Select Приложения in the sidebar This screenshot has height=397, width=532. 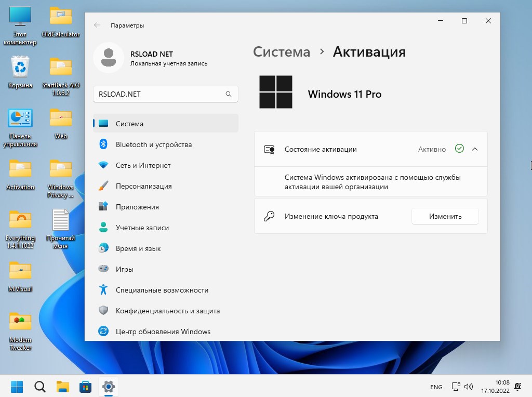166,207
